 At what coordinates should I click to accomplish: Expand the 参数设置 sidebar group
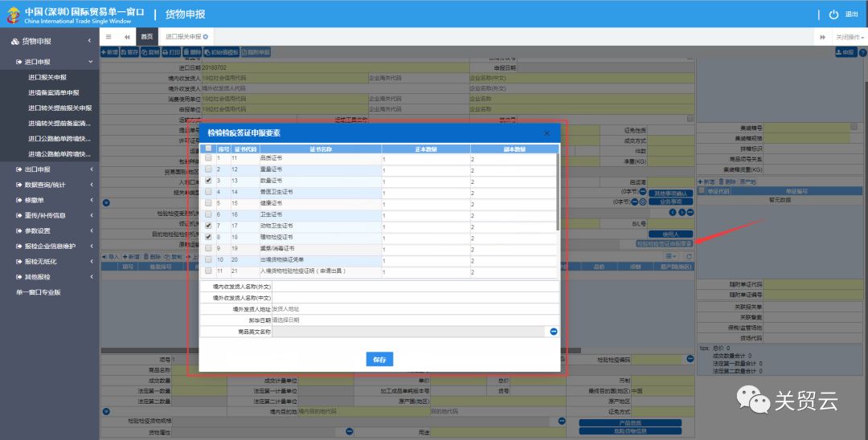coord(50,231)
